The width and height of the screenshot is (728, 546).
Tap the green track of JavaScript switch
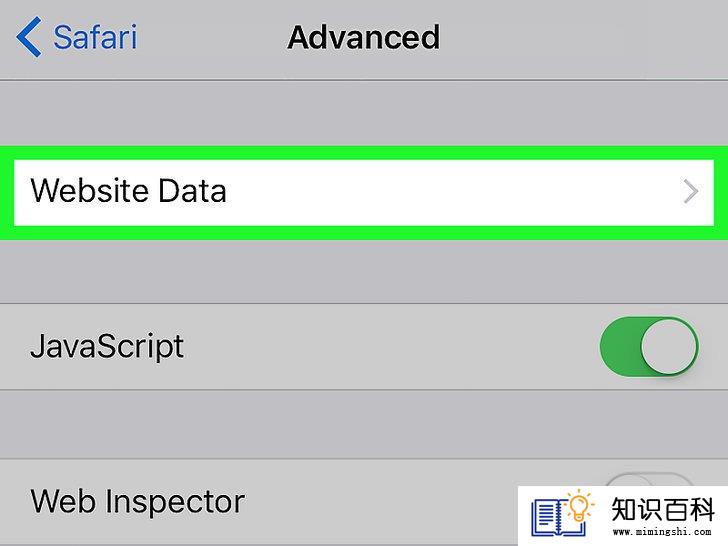(620, 346)
